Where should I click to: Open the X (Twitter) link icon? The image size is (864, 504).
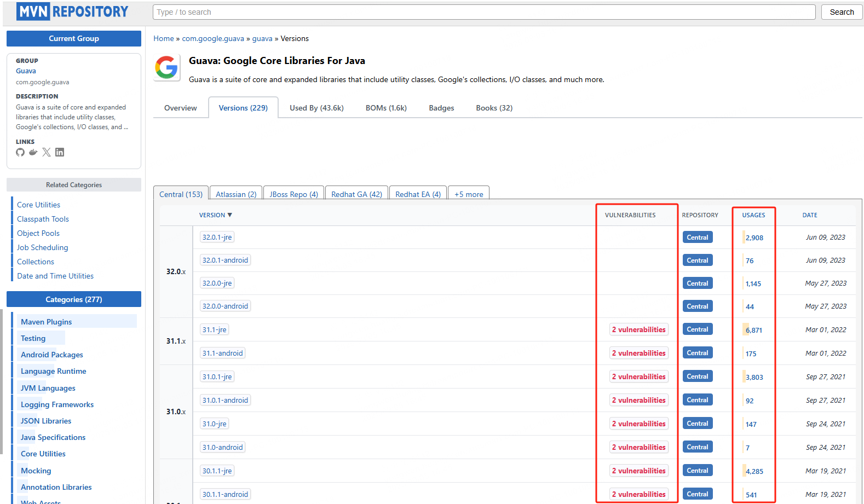point(47,152)
